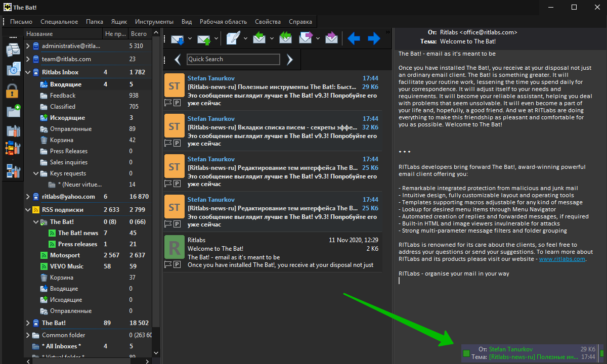Open the dropdown arrow beside new message quill
This screenshot has height=364, width=607.
246,39
